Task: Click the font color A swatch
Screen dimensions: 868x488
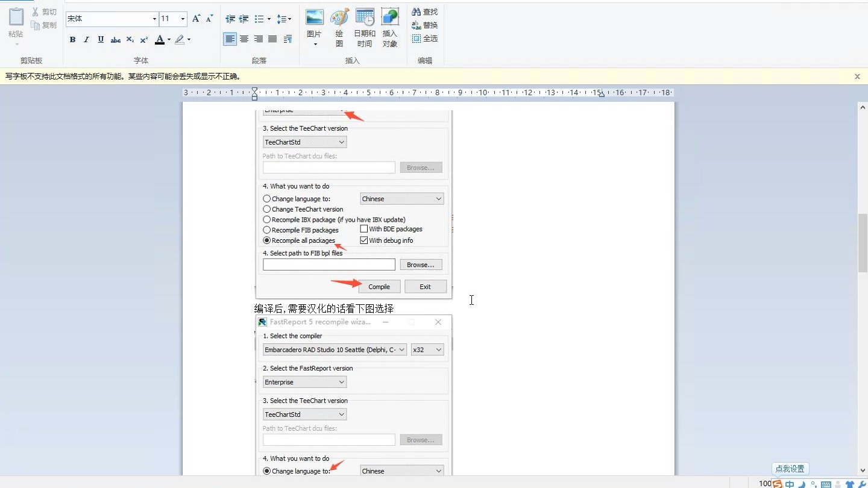Action: (160, 40)
